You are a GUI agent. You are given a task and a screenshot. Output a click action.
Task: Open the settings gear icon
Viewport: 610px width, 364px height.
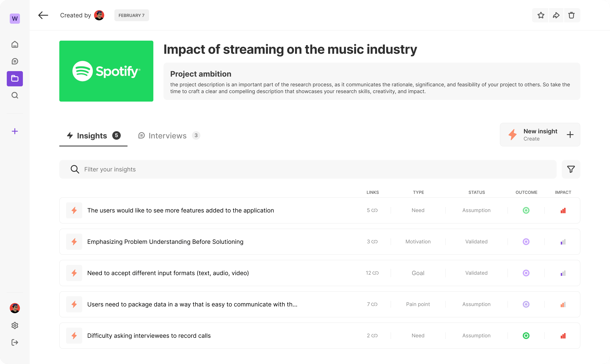(15, 325)
